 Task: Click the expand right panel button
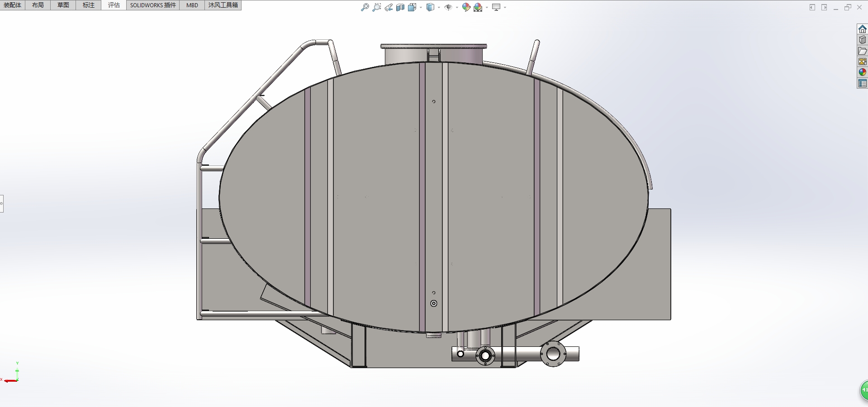pos(824,7)
